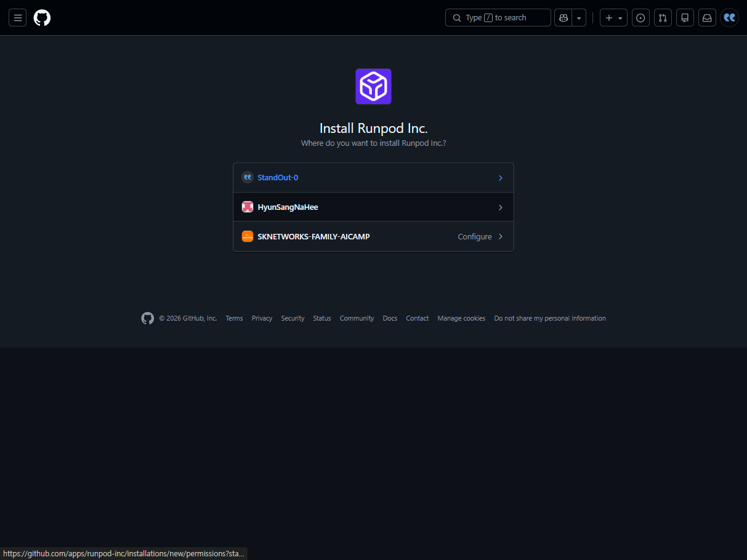Open the Security footer link
This screenshot has height=560, width=747.
tap(293, 318)
